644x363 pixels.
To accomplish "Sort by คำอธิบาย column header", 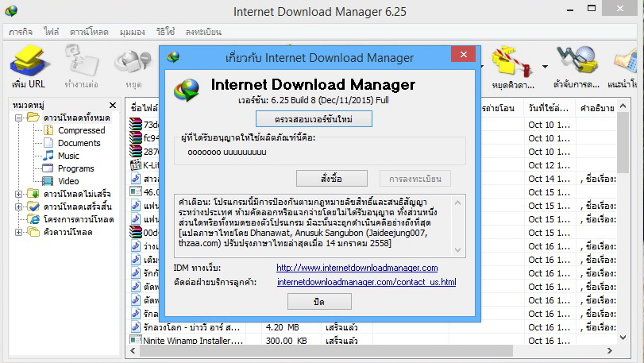I will point(597,108).
